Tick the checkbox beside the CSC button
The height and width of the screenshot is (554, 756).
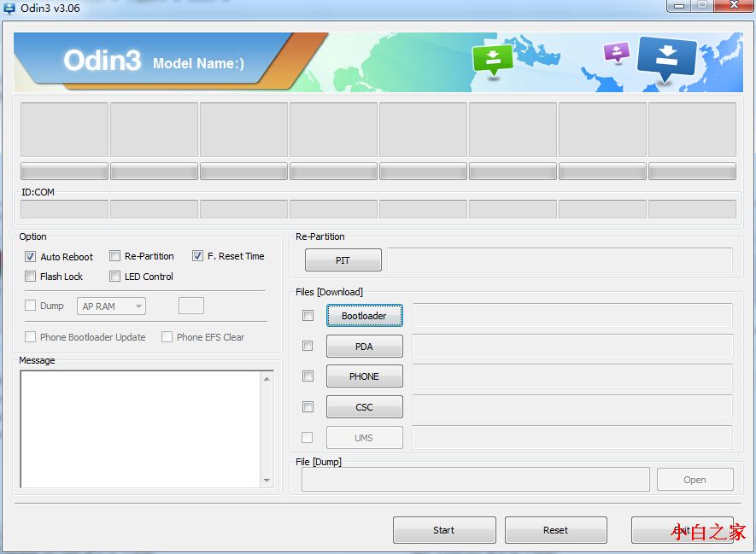(308, 407)
